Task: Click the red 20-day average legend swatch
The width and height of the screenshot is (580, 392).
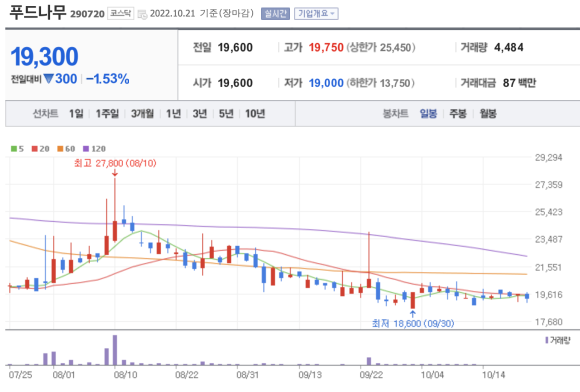Action: (x=35, y=149)
